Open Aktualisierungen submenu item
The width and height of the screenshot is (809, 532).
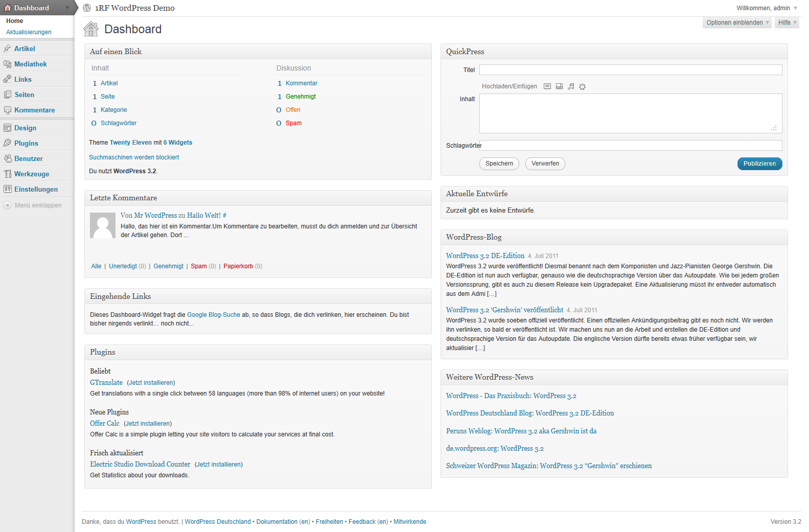point(29,32)
